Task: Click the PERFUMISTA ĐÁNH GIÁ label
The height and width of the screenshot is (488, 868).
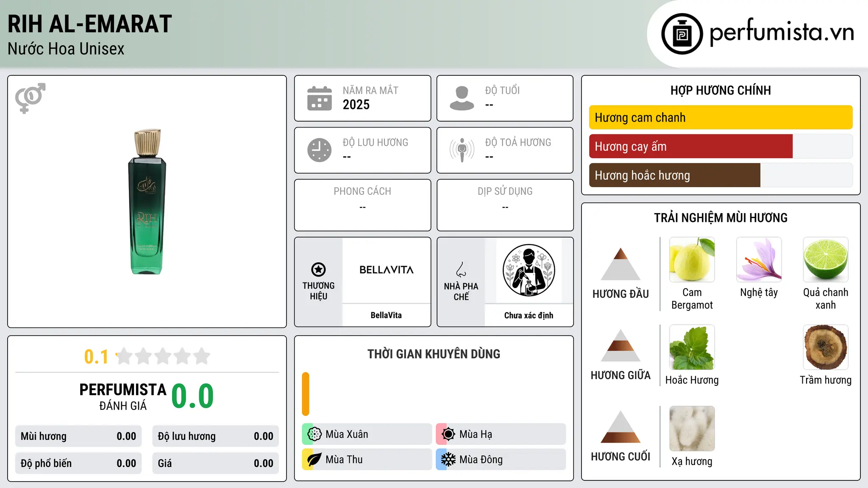Action: 123,396
